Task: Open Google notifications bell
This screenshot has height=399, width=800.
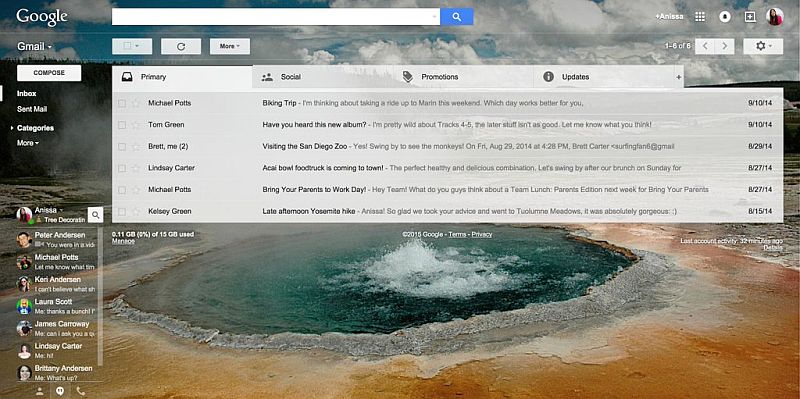Action: point(724,17)
